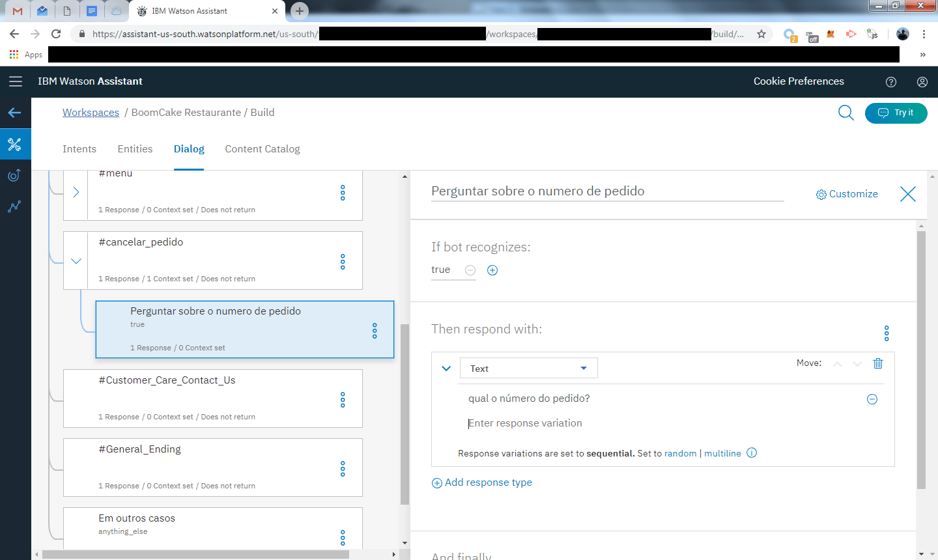938x560 pixels.
Task: Open the Analytics graph sidebar icon
Action: [14, 206]
